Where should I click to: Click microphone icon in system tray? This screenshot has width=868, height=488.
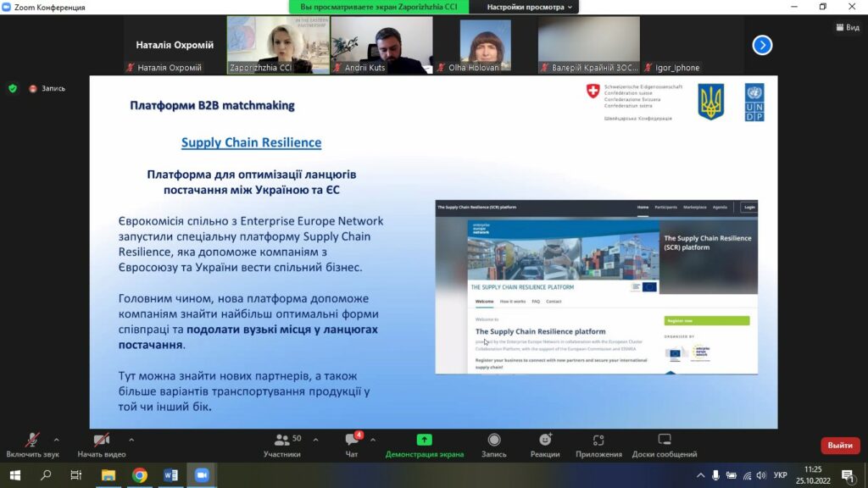[x=715, y=475]
